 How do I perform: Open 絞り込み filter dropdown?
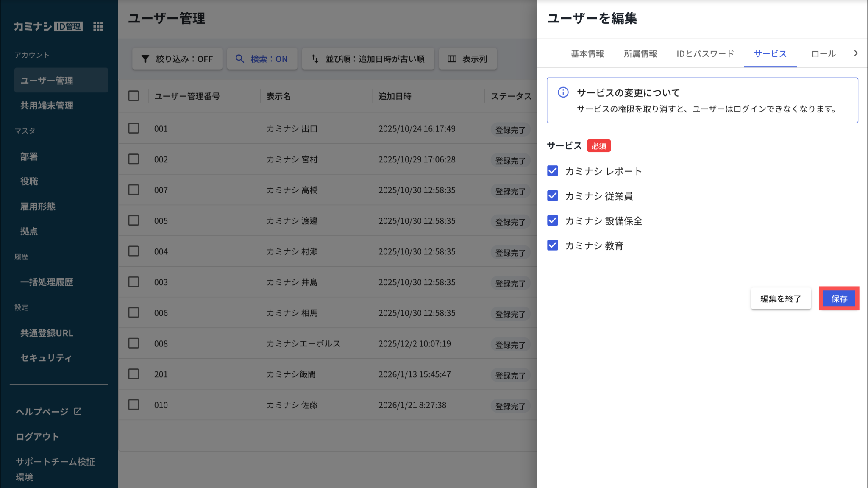(x=177, y=59)
